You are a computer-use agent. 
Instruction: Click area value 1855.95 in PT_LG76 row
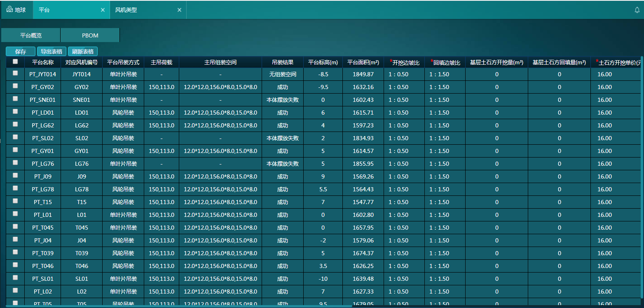363,164
